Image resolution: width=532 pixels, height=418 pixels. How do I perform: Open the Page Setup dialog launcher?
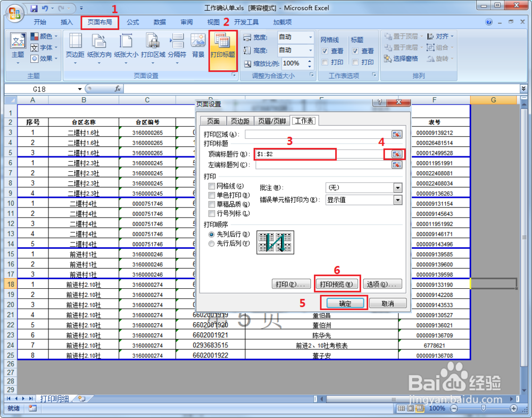point(234,75)
